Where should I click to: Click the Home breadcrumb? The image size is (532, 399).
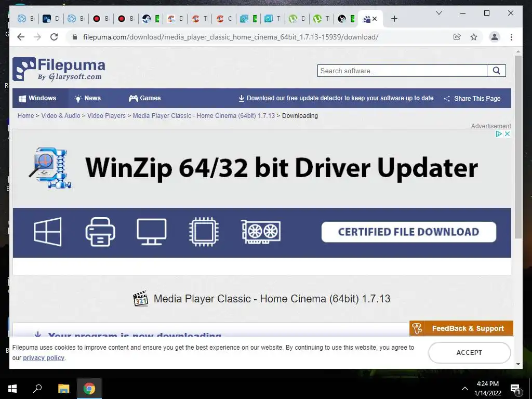(x=26, y=116)
